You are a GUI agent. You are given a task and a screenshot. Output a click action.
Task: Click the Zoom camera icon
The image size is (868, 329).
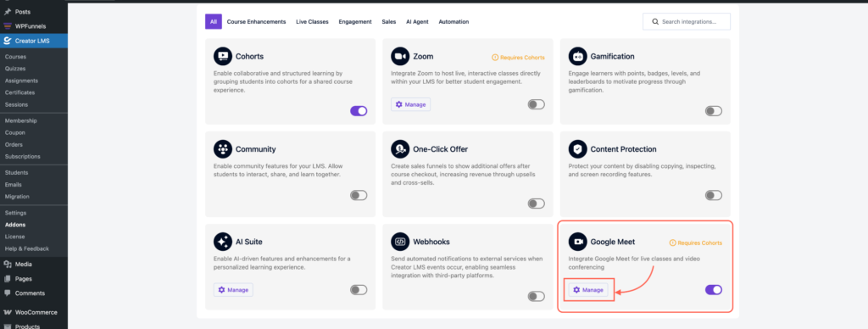pos(400,56)
